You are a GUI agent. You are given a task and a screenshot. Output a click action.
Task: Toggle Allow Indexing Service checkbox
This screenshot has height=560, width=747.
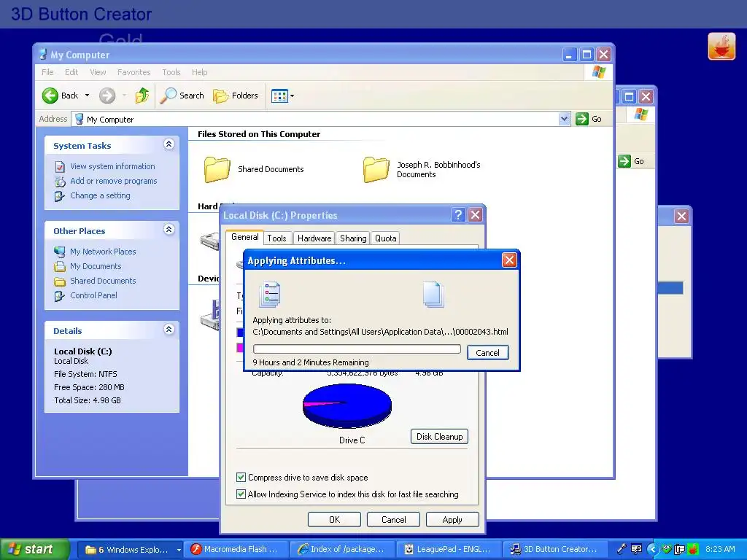click(241, 494)
